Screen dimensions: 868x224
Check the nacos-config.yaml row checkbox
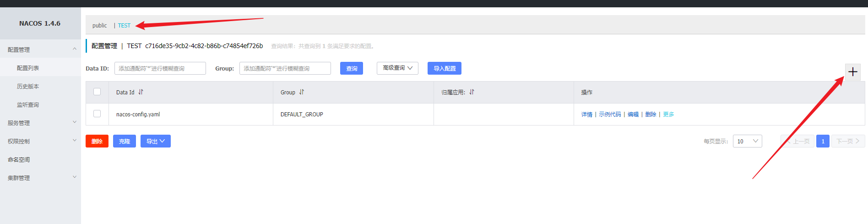tap(97, 114)
